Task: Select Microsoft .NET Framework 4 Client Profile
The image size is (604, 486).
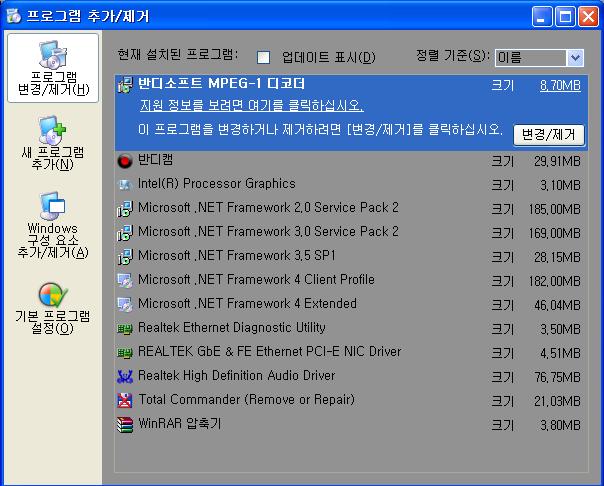Action: point(351,281)
